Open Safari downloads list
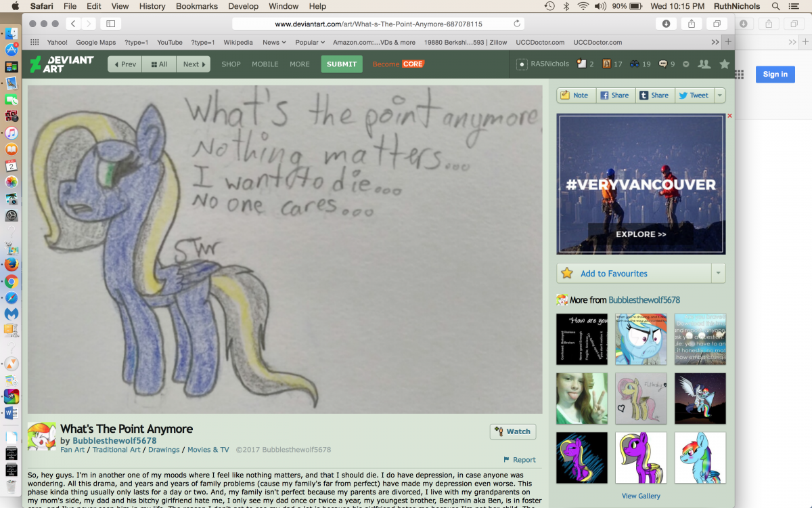This screenshot has width=812, height=508. (x=666, y=24)
